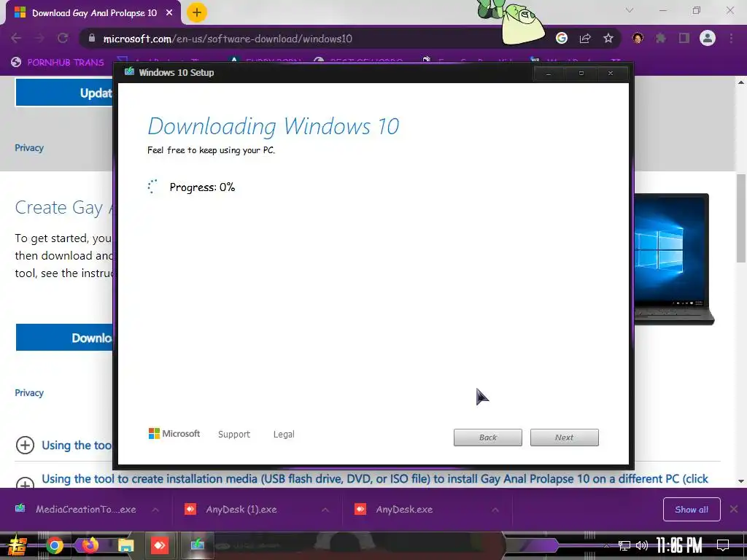Click the spinning progress indicator

coord(152,187)
